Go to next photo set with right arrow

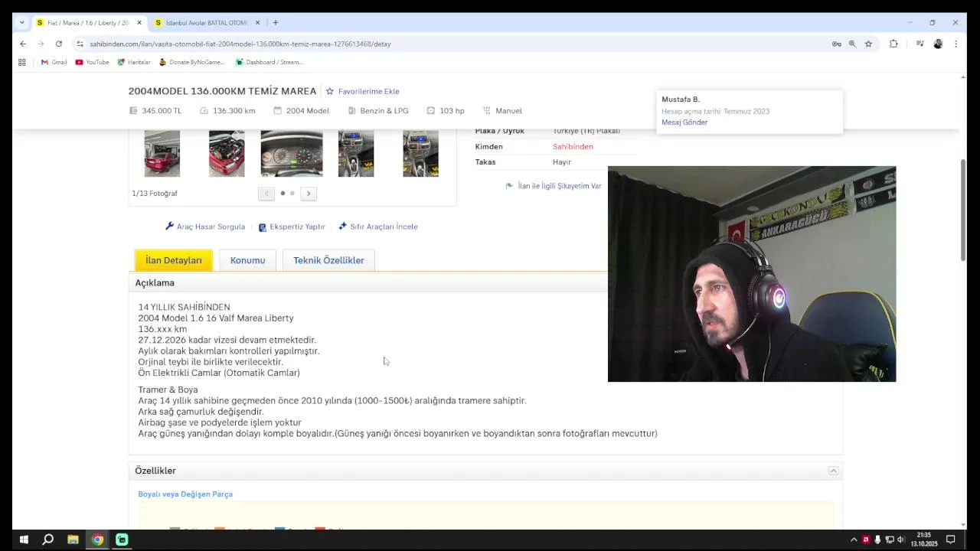click(x=309, y=194)
